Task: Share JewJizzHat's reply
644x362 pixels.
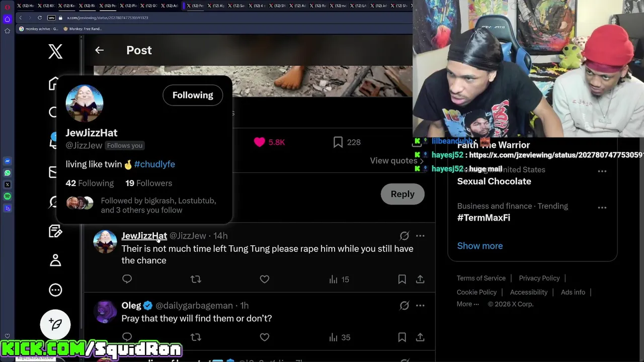Action: 420,279
